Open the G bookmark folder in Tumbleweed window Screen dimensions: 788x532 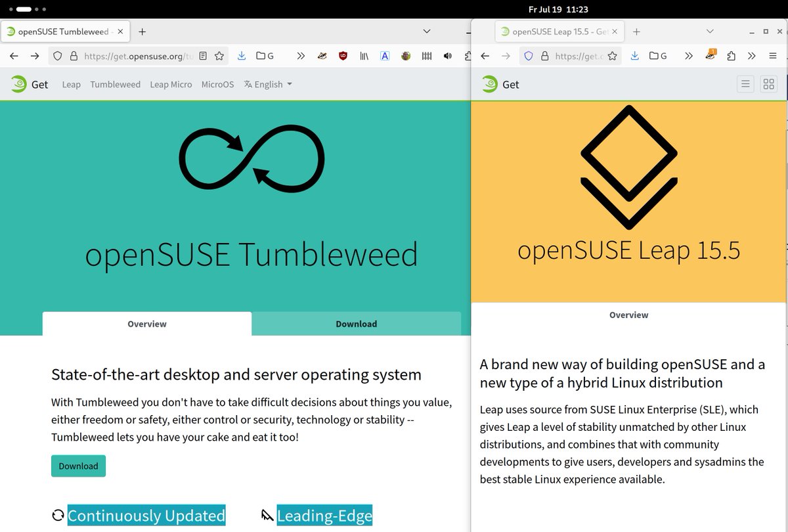click(x=265, y=56)
